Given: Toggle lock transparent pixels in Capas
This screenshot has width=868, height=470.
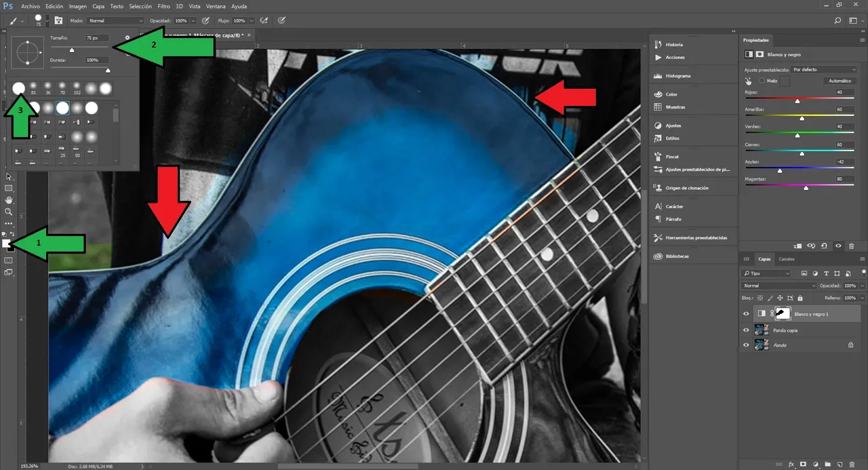Looking at the screenshot, I should click(x=760, y=298).
